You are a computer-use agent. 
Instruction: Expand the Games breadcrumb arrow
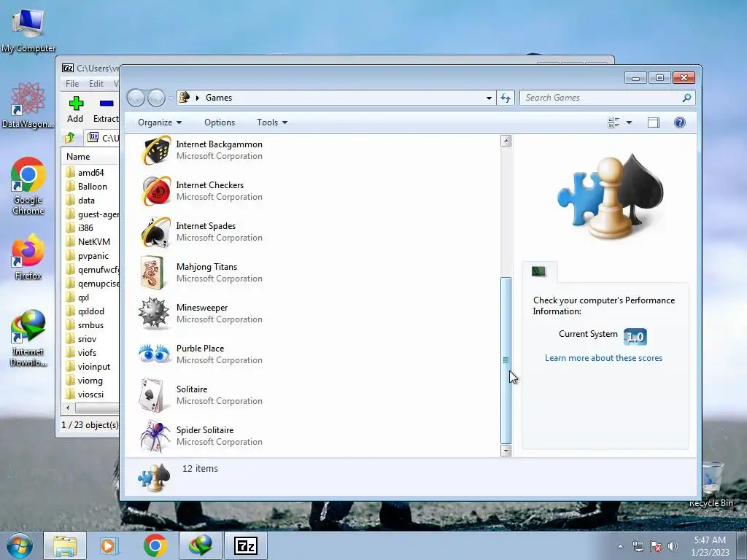click(x=197, y=98)
